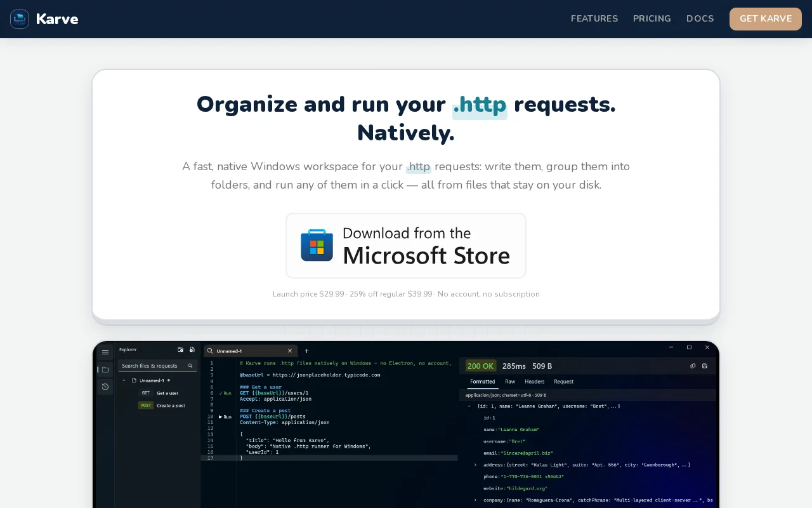Click Download from the Microsoft Store button
The image size is (812, 508).
click(x=406, y=246)
